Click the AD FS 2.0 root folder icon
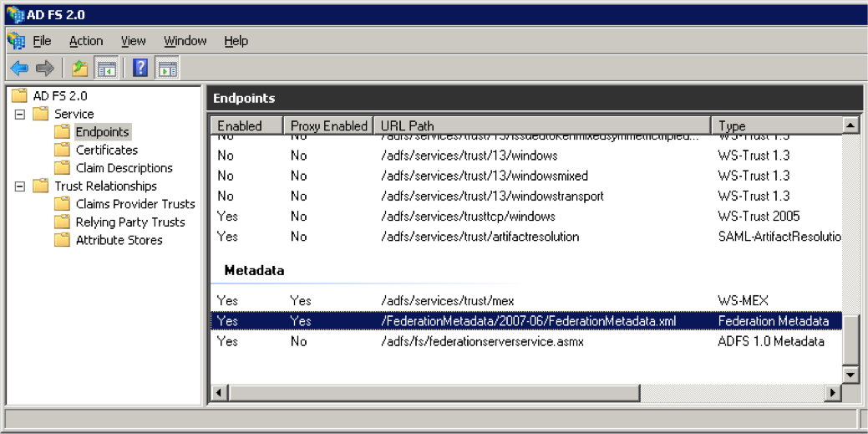This screenshot has height=434, width=868. click(x=19, y=95)
